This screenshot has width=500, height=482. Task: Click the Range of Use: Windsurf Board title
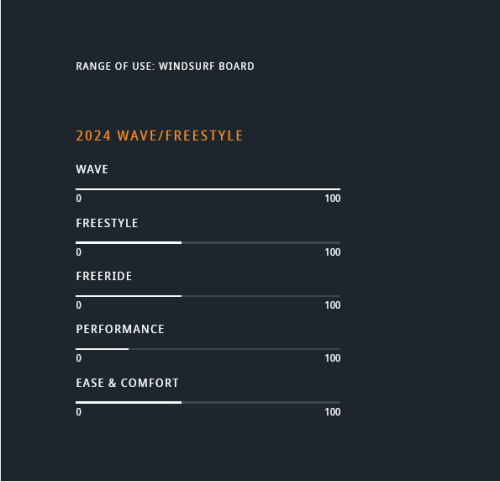(165, 66)
